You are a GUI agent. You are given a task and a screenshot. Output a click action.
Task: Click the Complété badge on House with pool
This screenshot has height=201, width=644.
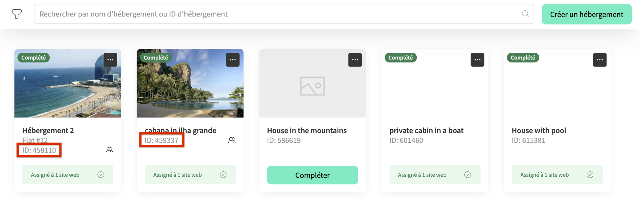523,58
